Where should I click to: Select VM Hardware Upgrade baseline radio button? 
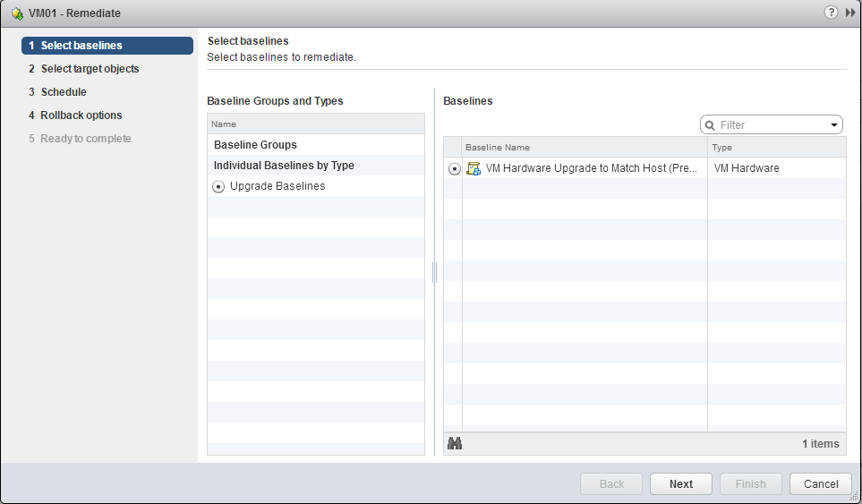454,168
